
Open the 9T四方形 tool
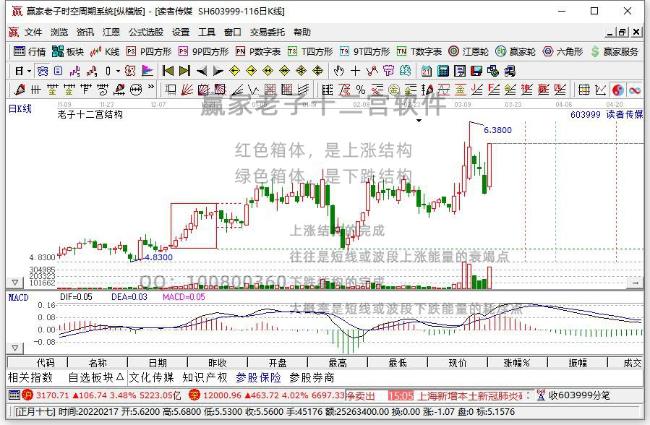(364, 51)
